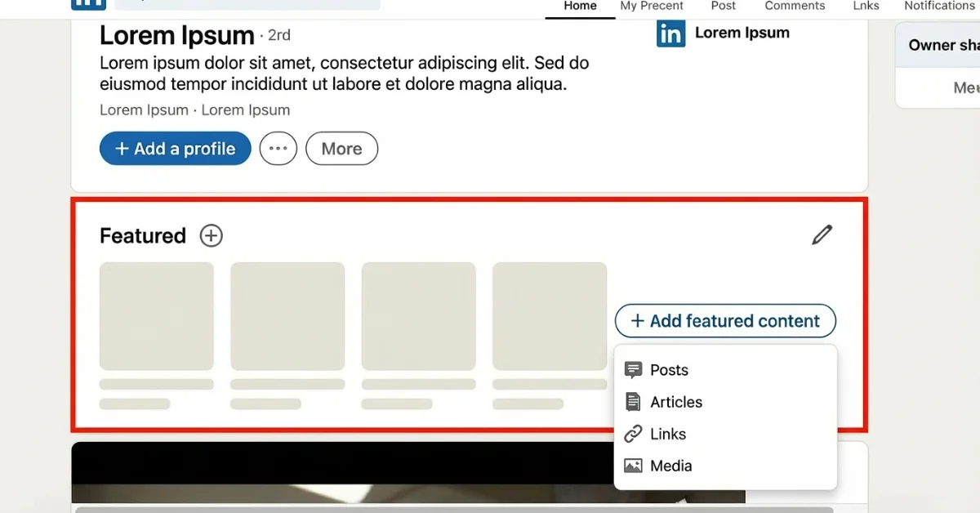Click the three-dot options button
980x513 pixels.
[278, 149]
